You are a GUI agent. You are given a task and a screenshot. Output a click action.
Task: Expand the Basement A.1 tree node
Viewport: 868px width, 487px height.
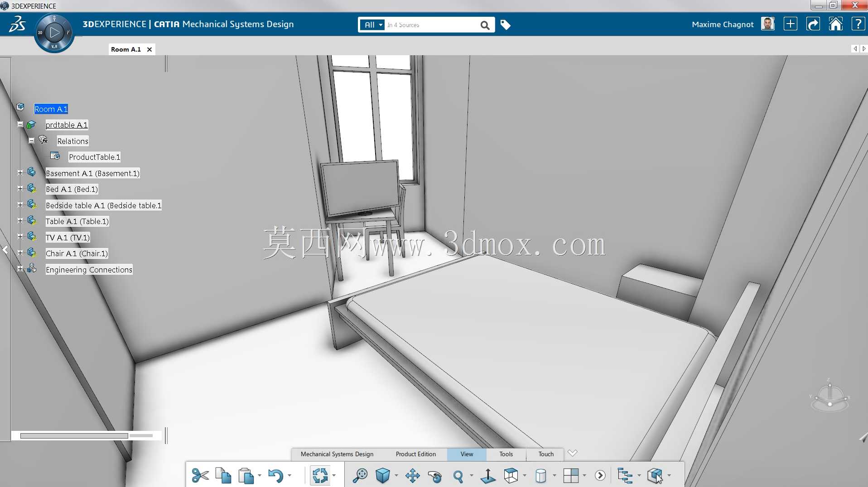20,172
